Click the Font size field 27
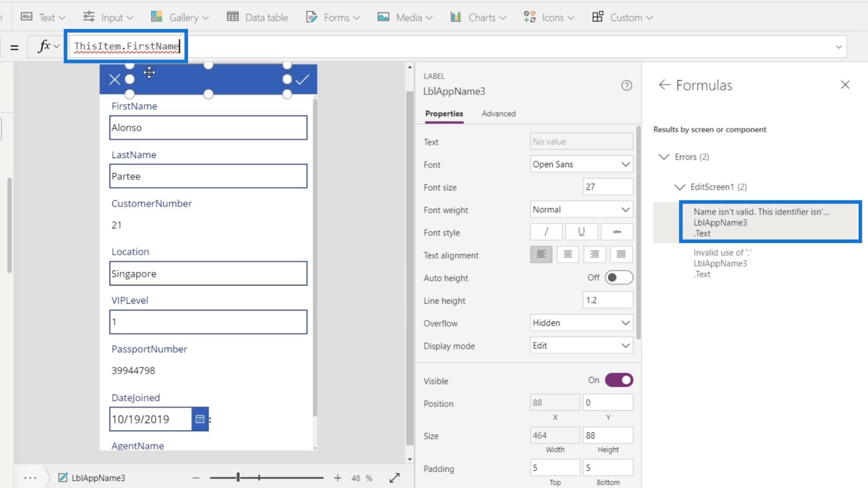Image resolution: width=868 pixels, height=488 pixels. pos(608,187)
